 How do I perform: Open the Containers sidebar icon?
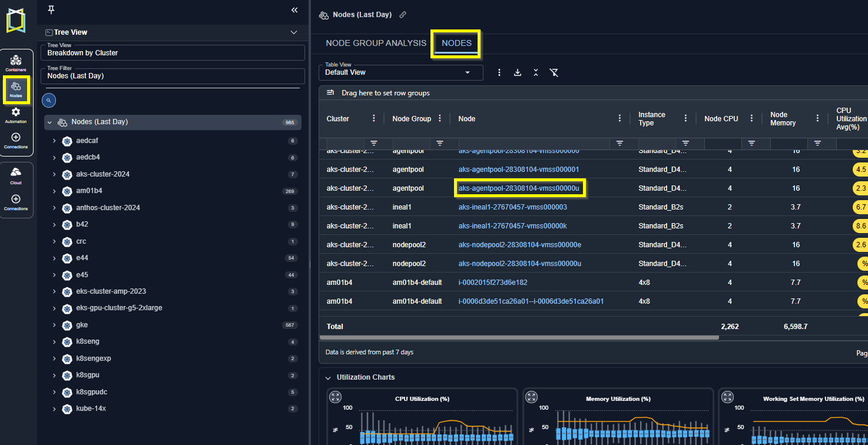point(16,62)
